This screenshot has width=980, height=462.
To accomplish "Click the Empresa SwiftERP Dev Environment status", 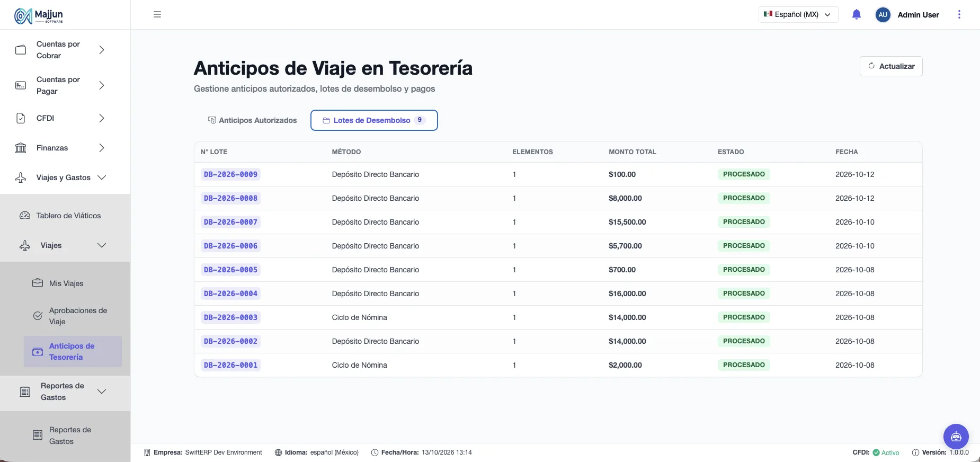I will point(203,452).
